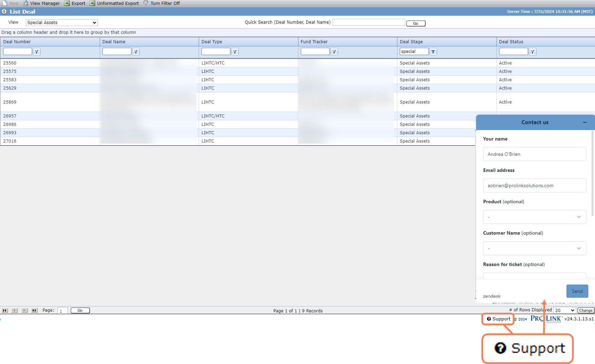The image size is (595, 364).
Task: Edit the Your name field
Action: [535, 154]
